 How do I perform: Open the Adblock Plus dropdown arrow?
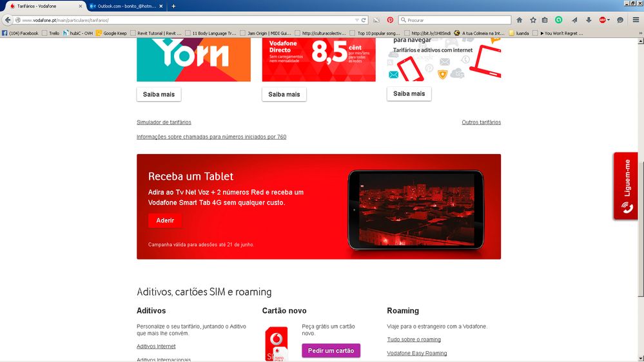point(609,20)
